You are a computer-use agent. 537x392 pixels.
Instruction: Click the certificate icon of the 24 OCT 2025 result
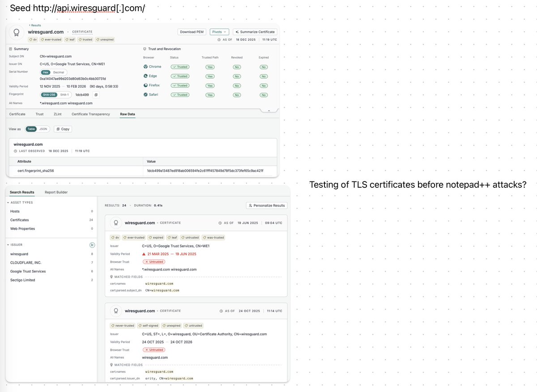(115, 311)
